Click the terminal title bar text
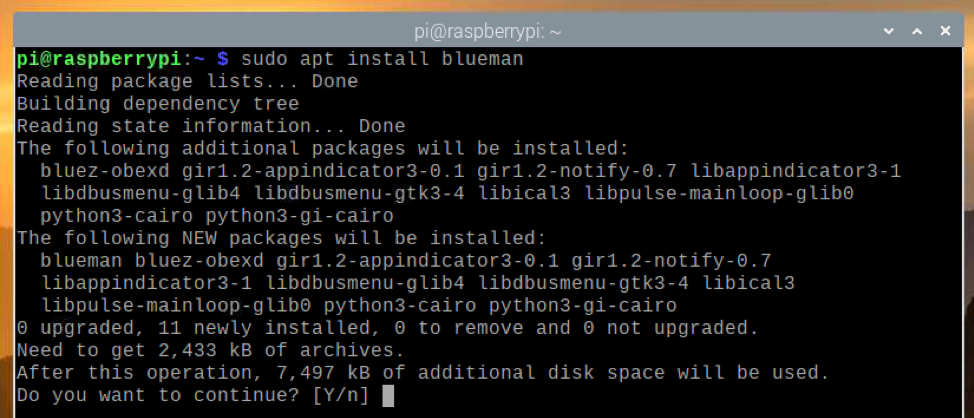This screenshot has height=418, width=974. pos(487,31)
